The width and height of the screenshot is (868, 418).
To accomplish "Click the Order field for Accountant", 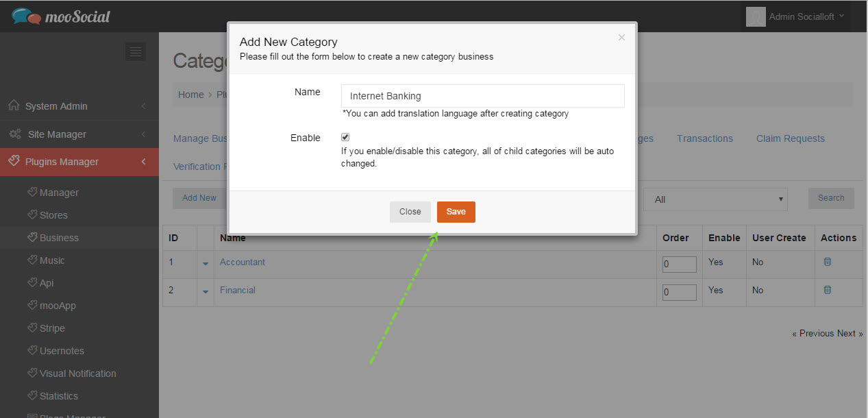I will tap(680, 265).
